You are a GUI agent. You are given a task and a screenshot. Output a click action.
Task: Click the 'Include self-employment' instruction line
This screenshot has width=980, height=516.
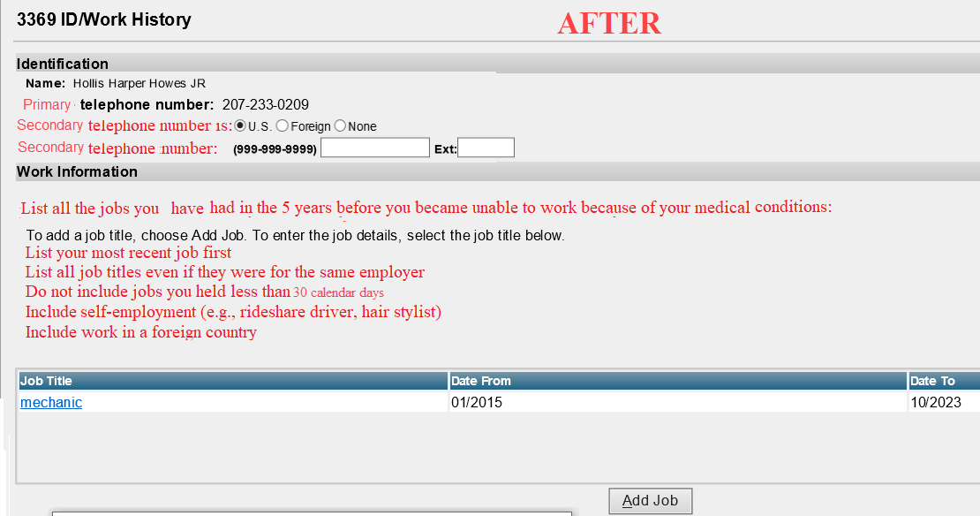pyautogui.click(x=233, y=312)
